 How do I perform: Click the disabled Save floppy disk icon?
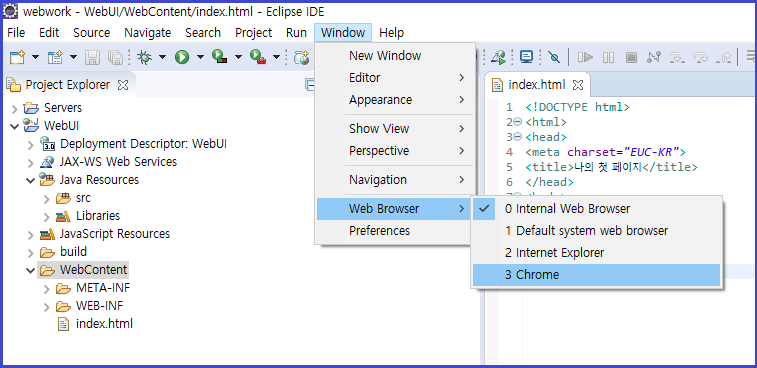(x=92, y=57)
